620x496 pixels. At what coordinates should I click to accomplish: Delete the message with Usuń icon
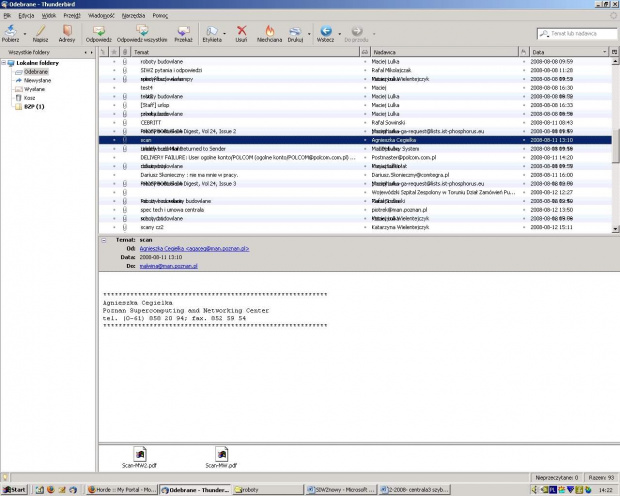pyautogui.click(x=241, y=31)
